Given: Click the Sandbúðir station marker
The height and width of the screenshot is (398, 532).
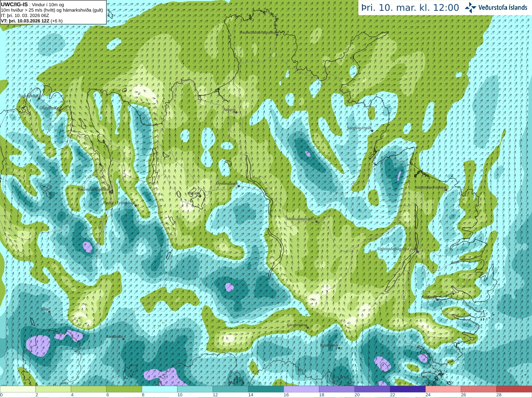Looking at the screenshot, I should click(x=123, y=339).
